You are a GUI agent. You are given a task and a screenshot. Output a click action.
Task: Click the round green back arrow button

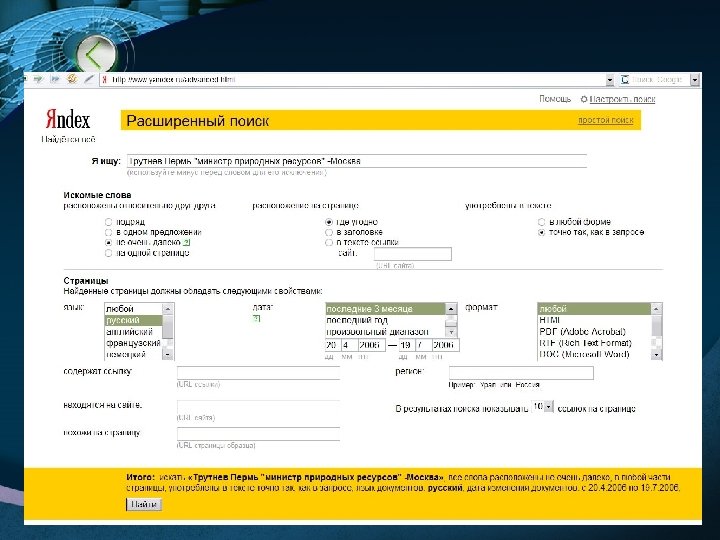click(96, 55)
